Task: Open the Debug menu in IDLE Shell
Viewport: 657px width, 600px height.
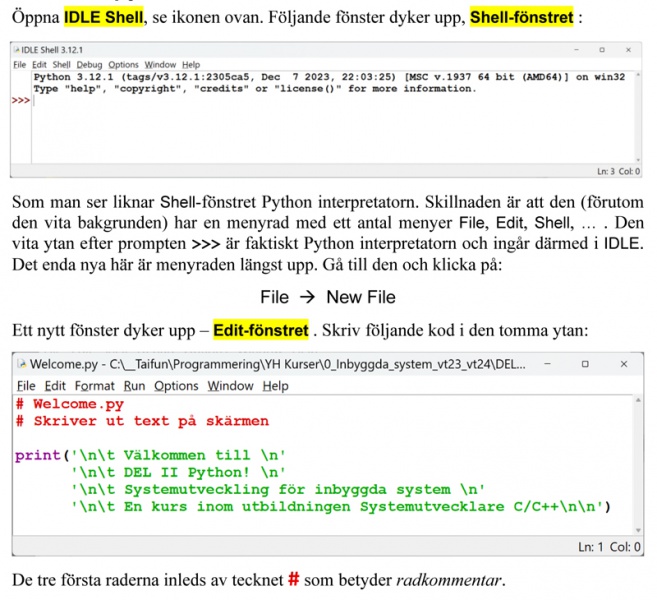Action: (x=89, y=65)
